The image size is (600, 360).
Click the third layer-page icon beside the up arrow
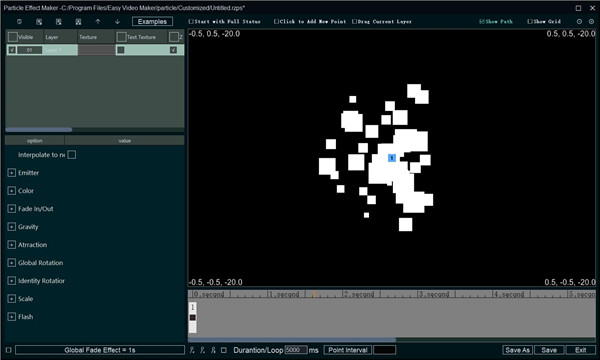[78, 22]
